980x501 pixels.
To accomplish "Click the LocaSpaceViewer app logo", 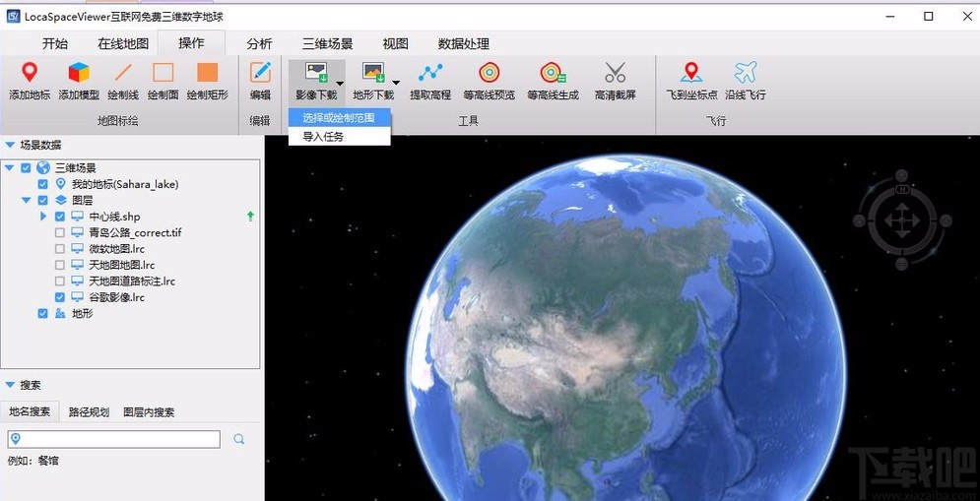I will click(x=13, y=17).
